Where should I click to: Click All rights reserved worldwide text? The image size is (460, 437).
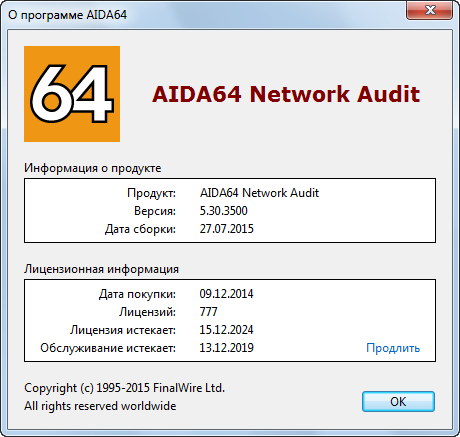point(100,406)
